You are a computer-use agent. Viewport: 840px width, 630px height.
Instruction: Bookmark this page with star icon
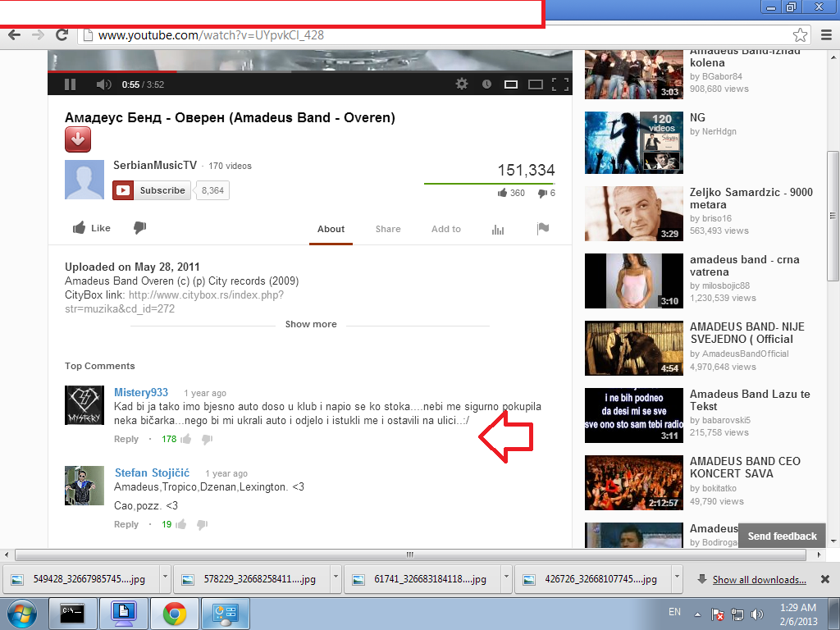click(801, 34)
